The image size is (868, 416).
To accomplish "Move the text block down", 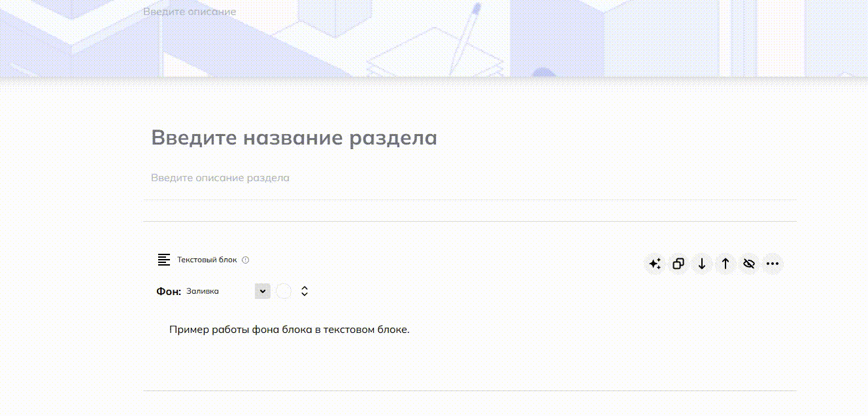I will [x=702, y=264].
